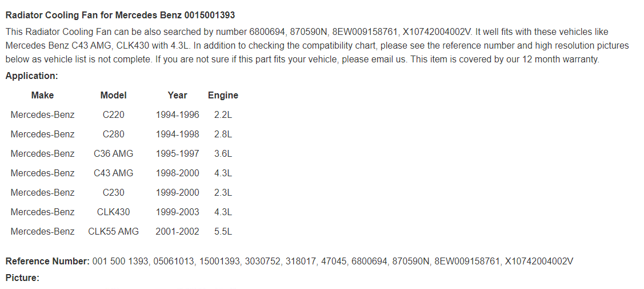Viewport: 644px width, 289px height.
Task: Select the 2001-2002 year cell
Action: tap(177, 231)
